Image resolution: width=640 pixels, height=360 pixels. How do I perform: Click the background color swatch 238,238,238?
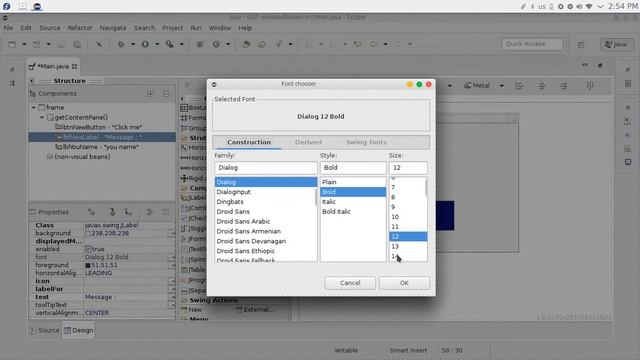click(87, 233)
